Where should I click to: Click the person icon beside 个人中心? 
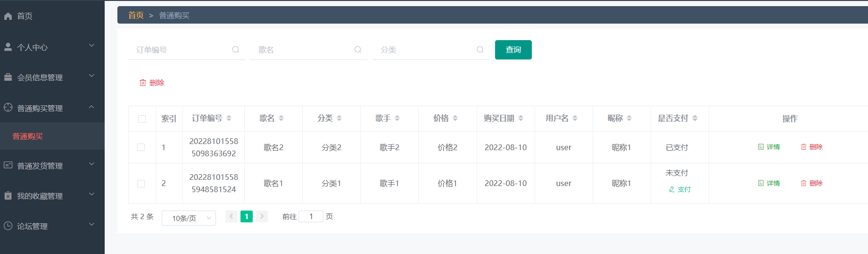click(x=8, y=47)
